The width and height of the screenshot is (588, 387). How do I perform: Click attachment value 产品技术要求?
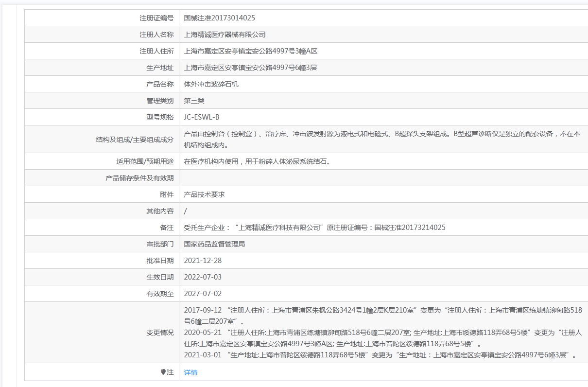[204, 194]
